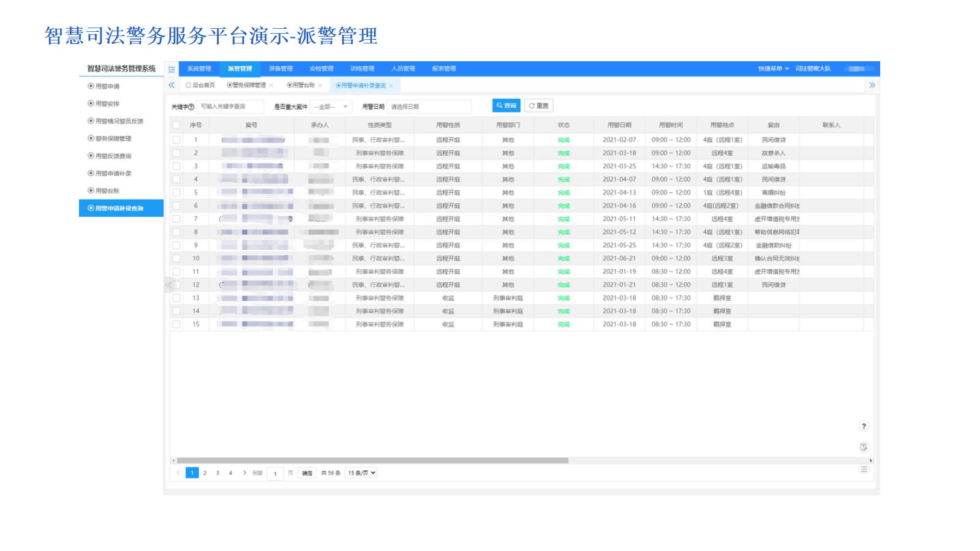The image size is (980, 551).
Task: Check the checkbox for row 7
Action: tap(176, 219)
